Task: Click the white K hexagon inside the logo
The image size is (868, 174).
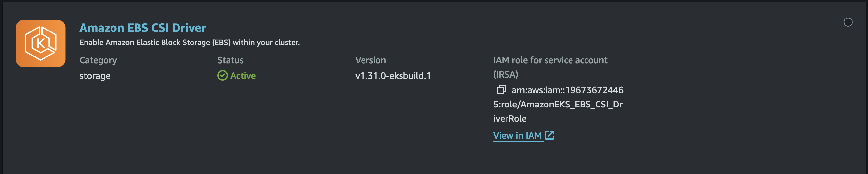Action: click(x=40, y=43)
